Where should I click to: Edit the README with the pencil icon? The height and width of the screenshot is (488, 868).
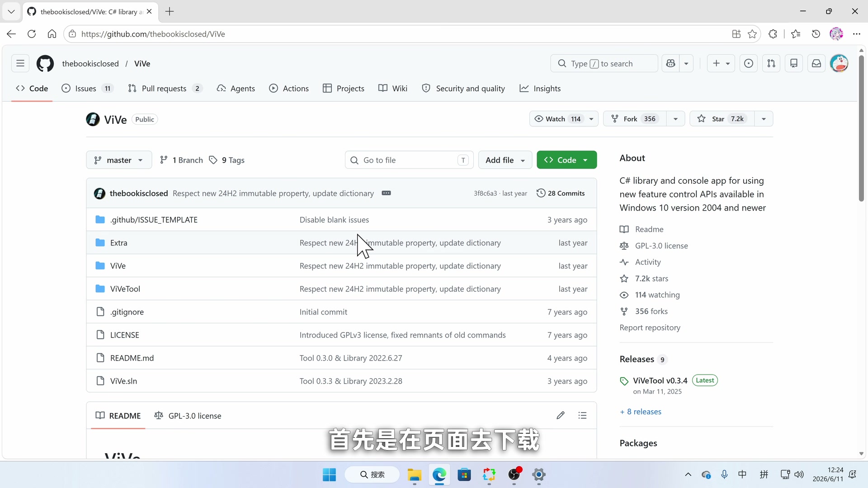[x=561, y=415]
